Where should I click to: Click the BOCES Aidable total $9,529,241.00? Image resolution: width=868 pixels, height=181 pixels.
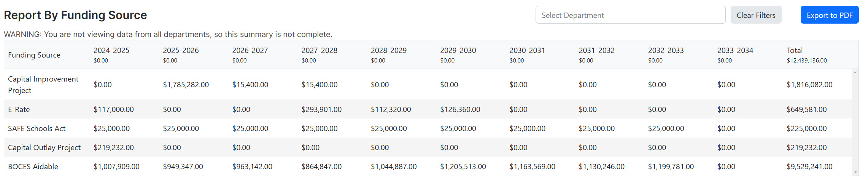point(809,167)
